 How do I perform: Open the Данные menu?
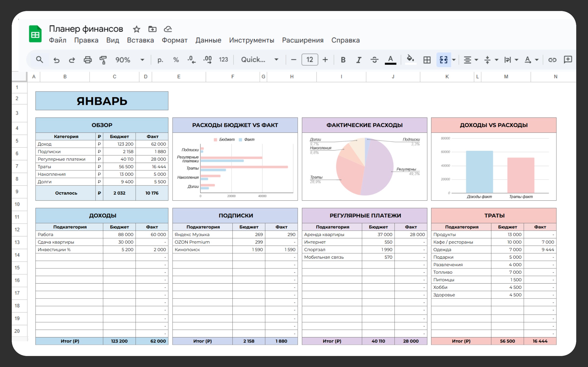tap(208, 40)
